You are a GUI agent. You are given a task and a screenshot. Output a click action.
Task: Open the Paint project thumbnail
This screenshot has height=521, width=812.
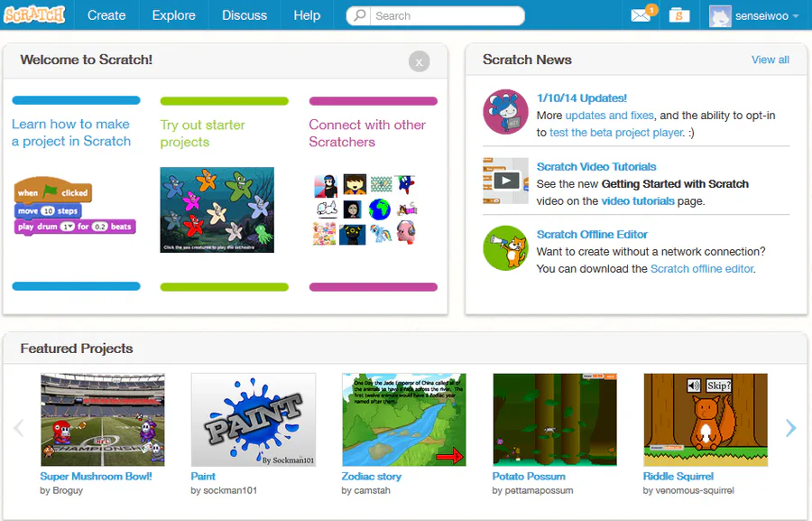[x=254, y=419]
